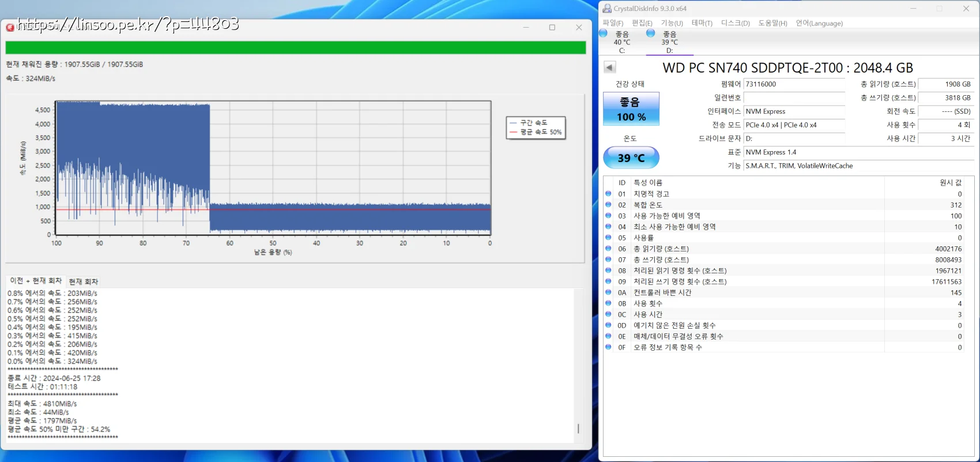Click the status dot for 05 사용률

608,238
